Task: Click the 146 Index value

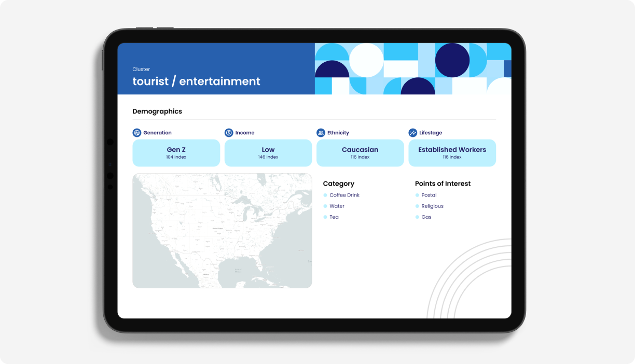Action: coord(268,157)
